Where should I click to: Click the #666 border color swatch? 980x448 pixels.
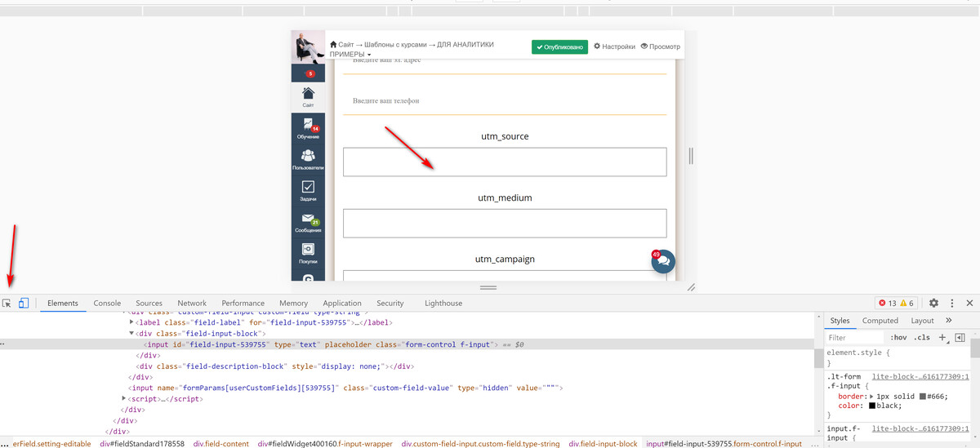coord(922,396)
